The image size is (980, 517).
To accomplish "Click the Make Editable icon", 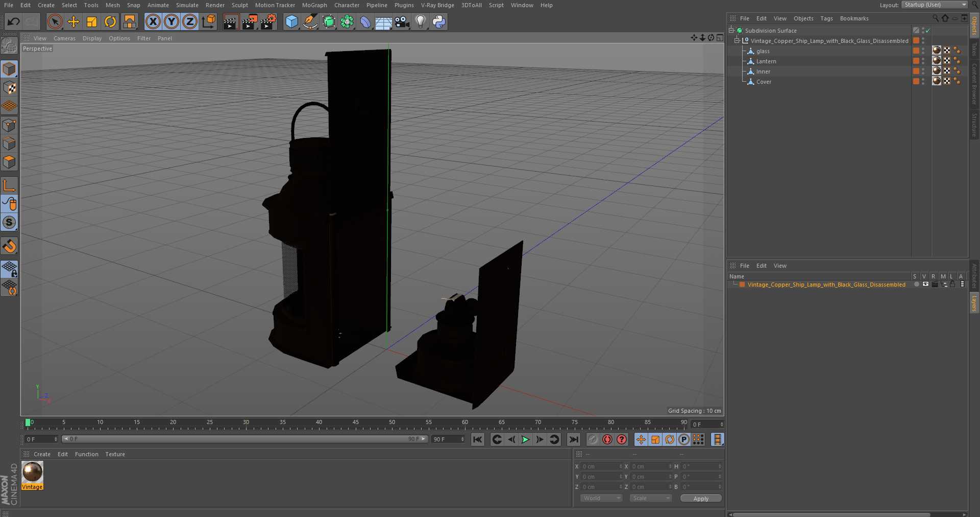I will [9, 46].
